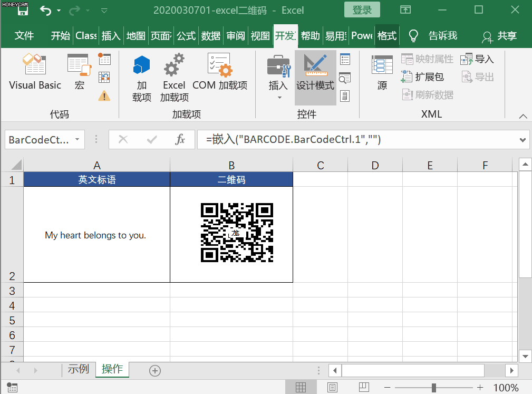Select the 操作 sheet tab
The image size is (532, 394).
coord(112,369)
